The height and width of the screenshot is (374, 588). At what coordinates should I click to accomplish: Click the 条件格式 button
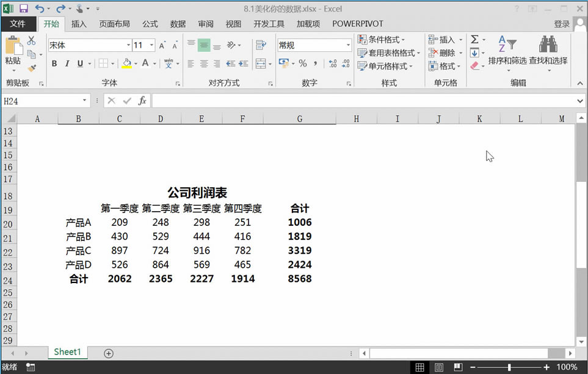click(382, 40)
